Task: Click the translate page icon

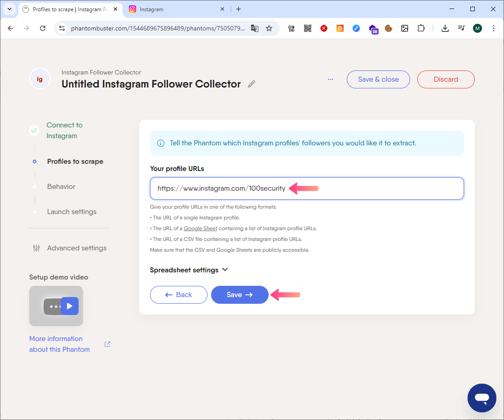Action: [255, 28]
